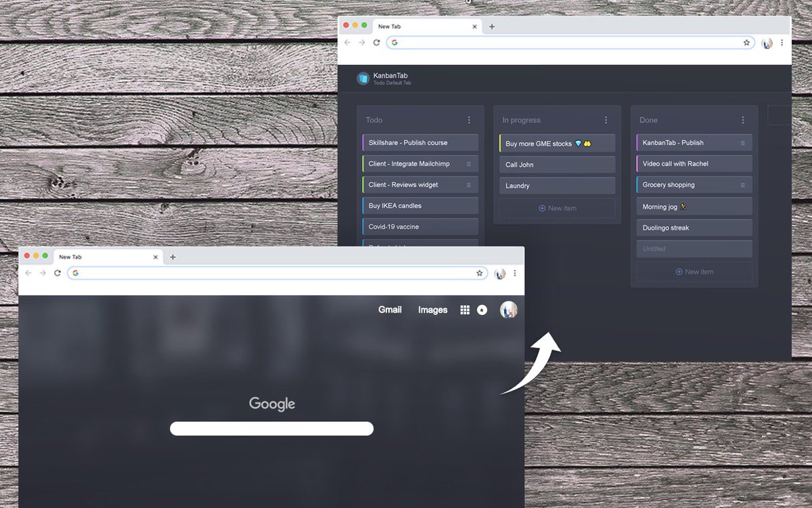Click the Google search box
The height and width of the screenshot is (508, 812).
pos(271,429)
